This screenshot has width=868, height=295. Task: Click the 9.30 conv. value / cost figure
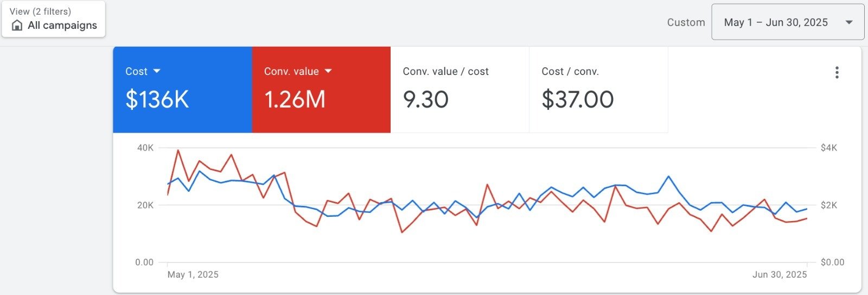click(x=425, y=99)
